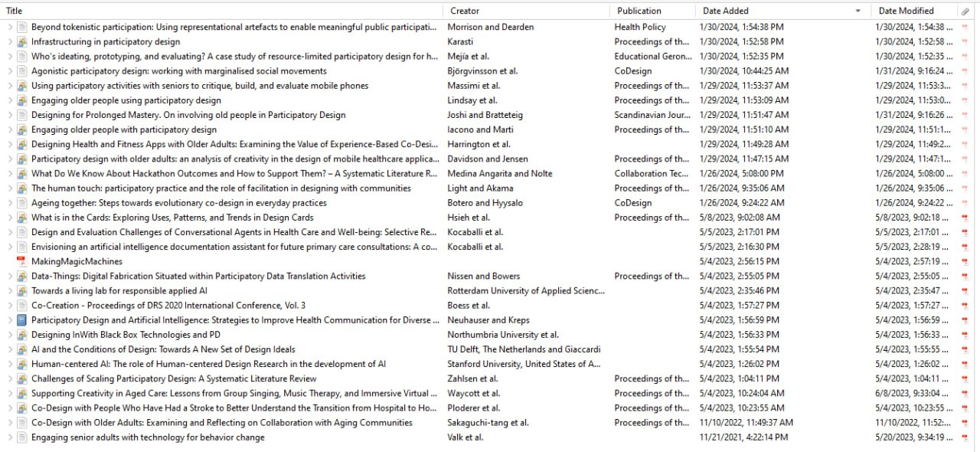The width and height of the screenshot is (980, 452).
Task: Click the PDF attachment icon in 'Human-centered AI' row
Action: tap(965, 364)
